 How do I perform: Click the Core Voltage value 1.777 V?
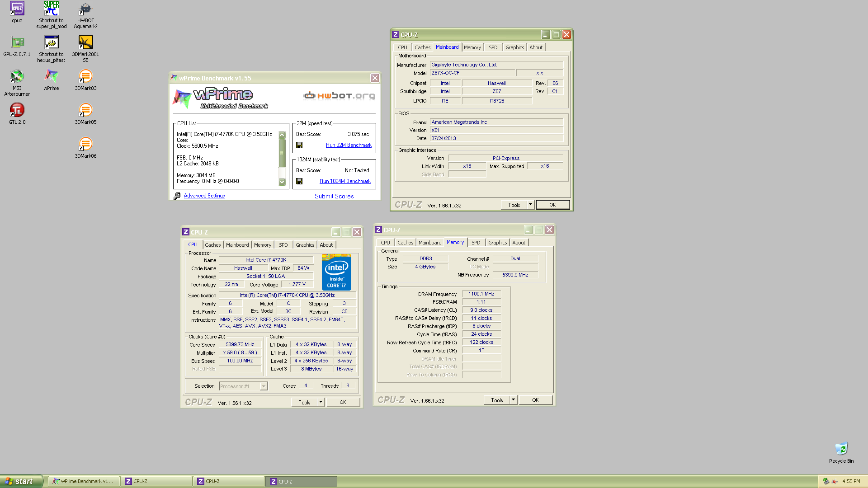297,285
